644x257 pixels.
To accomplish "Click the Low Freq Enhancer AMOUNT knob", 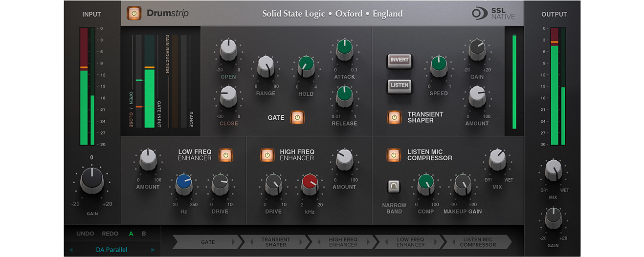I will tap(148, 159).
